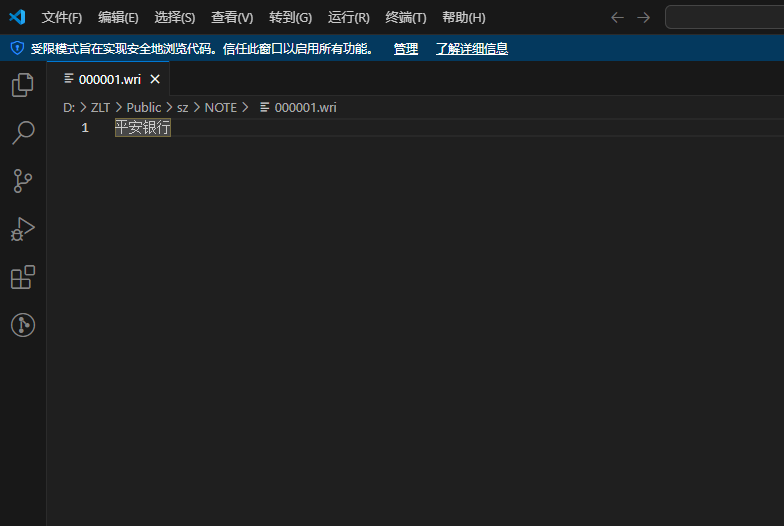Open the Search view icon
This screenshot has height=526, width=784.
coord(22,133)
